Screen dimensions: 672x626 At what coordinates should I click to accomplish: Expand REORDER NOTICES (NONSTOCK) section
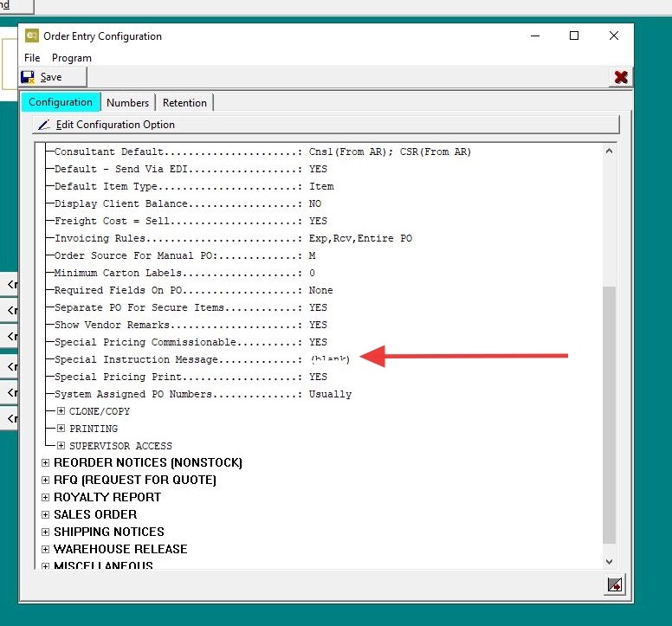(45, 462)
